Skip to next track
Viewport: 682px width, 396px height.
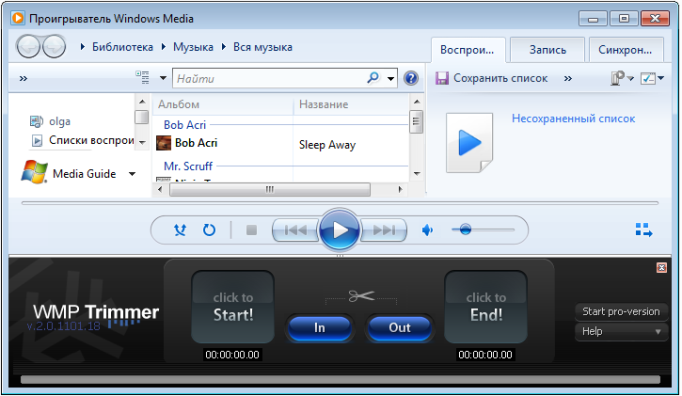tap(384, 230)
